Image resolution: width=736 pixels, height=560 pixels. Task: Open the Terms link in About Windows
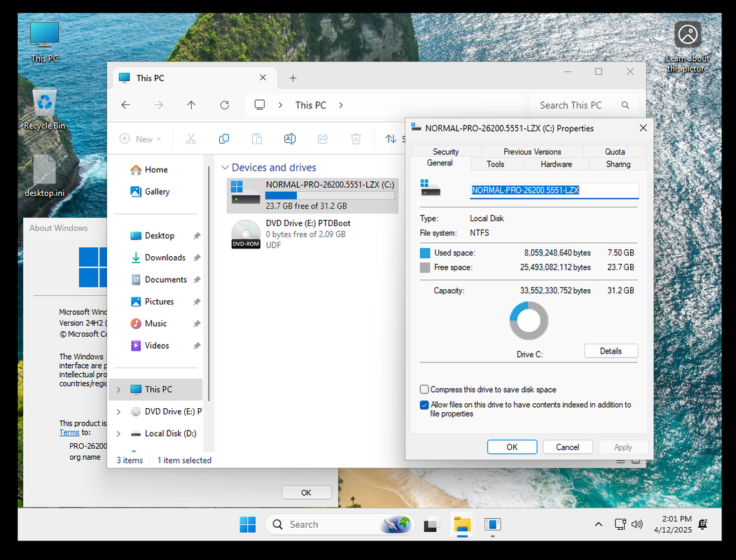pyautogui.click(x=69, y=433)
